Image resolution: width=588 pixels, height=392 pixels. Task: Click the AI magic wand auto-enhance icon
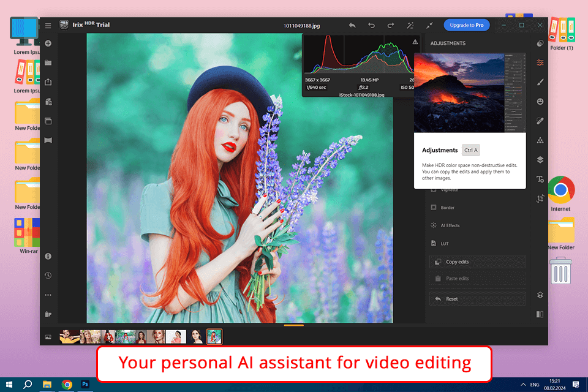click(410, 26)
